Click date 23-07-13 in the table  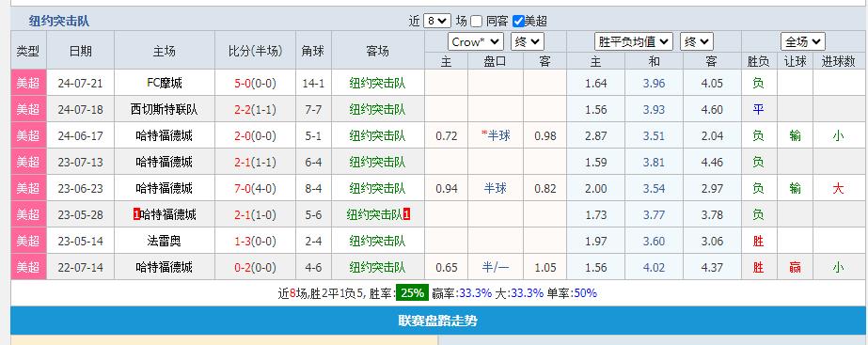coord(80,163)
